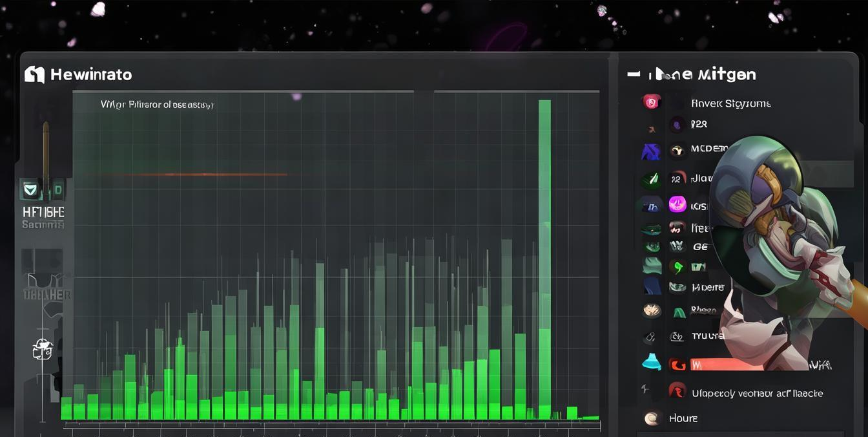Image resolution: width=868 pixels, height=437 pixels.
Task: Click the purple icon beside the I22 entry
Action: click(677, 124)
